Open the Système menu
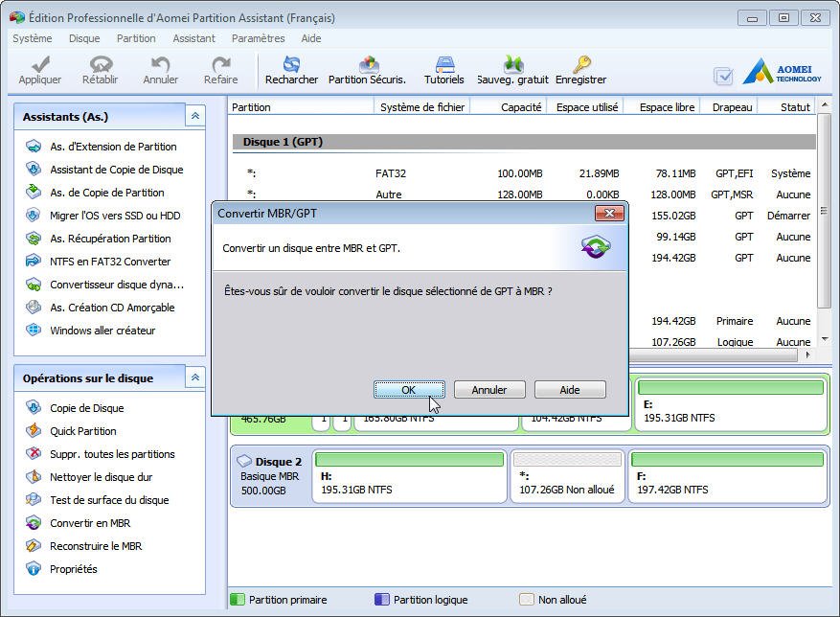Image resolution: width=840 pixels, height=617 pixels. coord(33,38)
